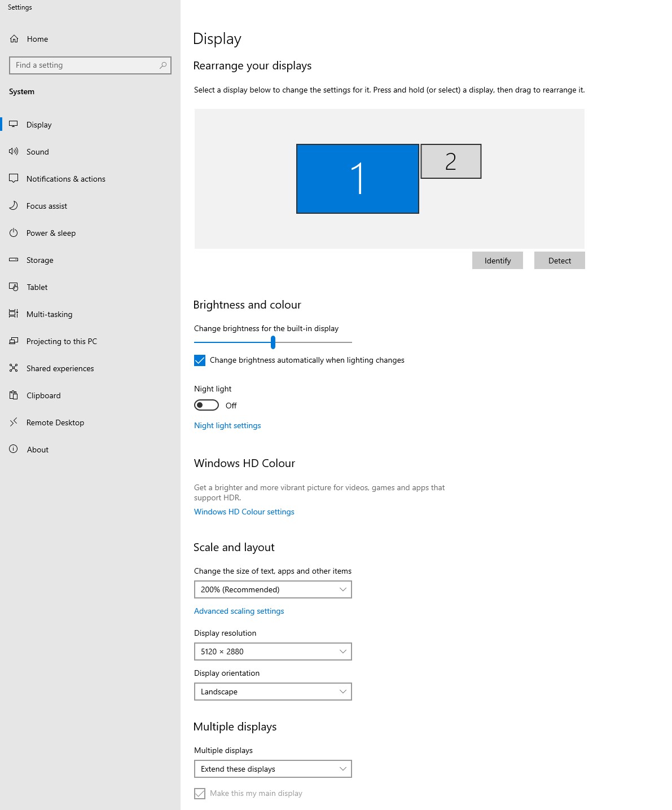The width and height of the screenshot is (672, 810).
Task: Open Focus assist settings
Action: point(90,206)
